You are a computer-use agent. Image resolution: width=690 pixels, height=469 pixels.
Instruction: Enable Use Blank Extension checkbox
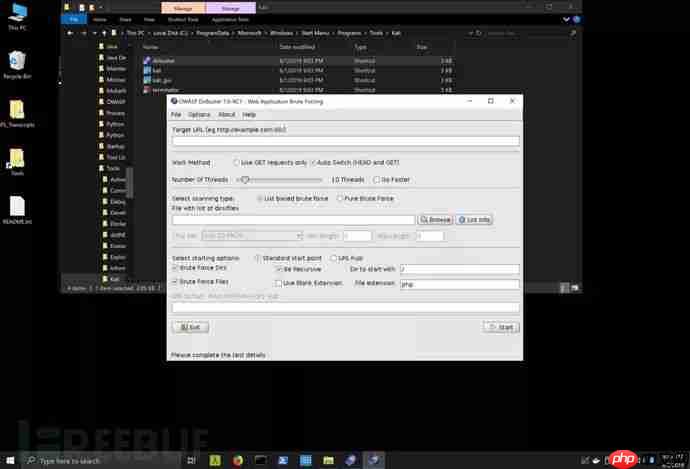pos(308,283)
